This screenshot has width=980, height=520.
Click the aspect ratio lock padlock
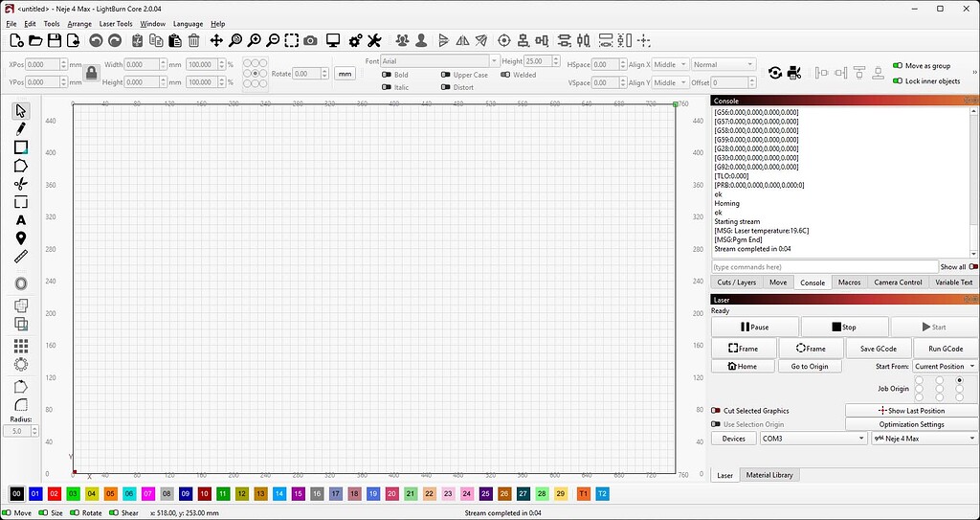click(91, 73)
